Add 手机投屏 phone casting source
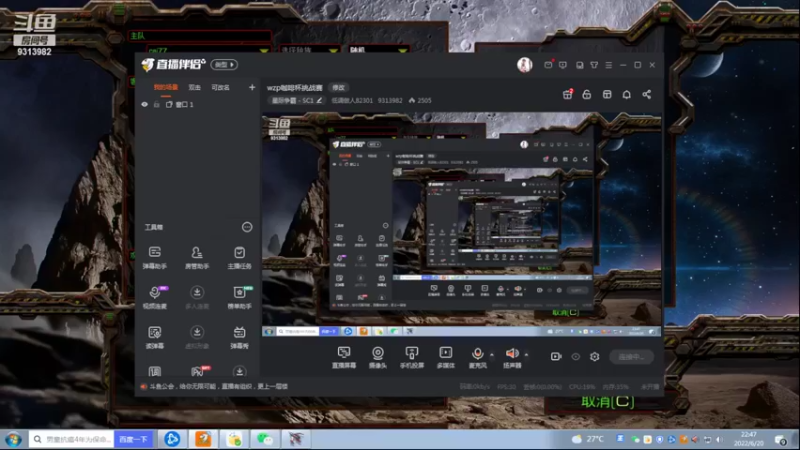 click(x=412, y=357)
